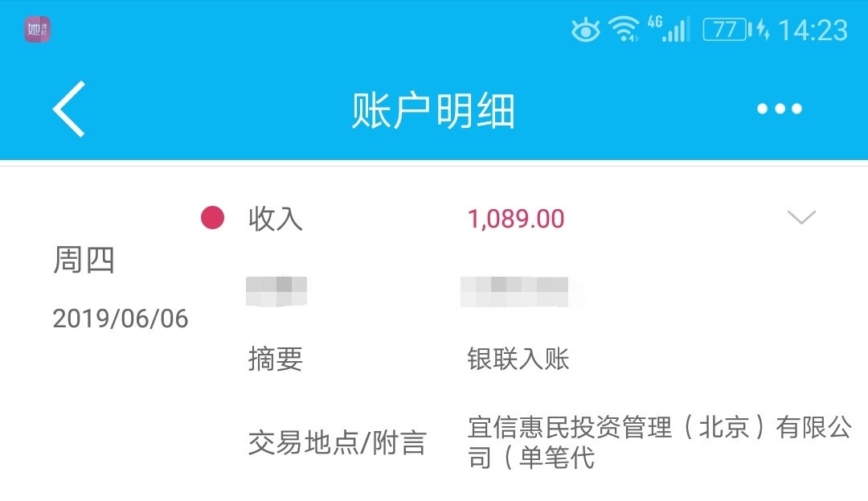This screenshot has width=868, height=501.
Task: Tap the 交易地点/附言 label
Action: pyautogui.click(x=337, y=443)
